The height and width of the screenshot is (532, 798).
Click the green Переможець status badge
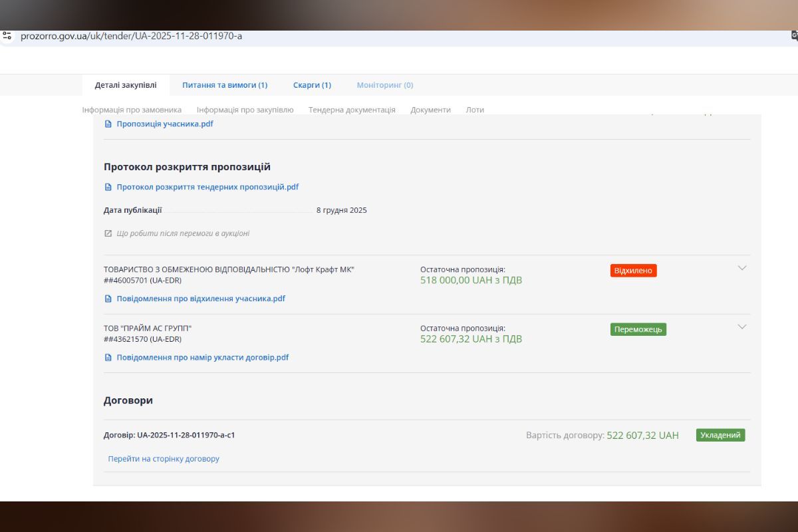pyautogui.click(x=638, y=329)
